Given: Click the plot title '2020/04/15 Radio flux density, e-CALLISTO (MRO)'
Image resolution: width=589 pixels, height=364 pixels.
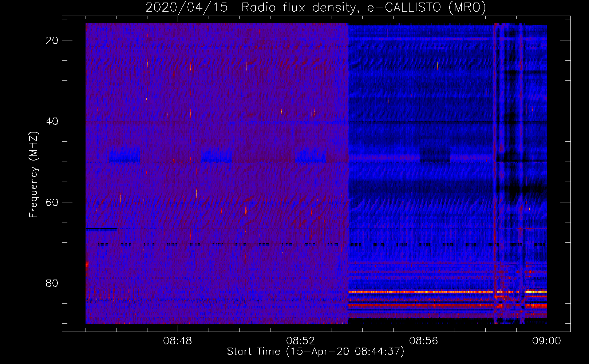Looking at the screenshot, I should click(316, 7).
